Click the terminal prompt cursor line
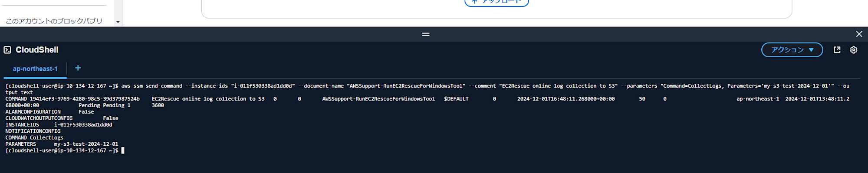Screen dimensions: 868x173 (x=65, y=150)
